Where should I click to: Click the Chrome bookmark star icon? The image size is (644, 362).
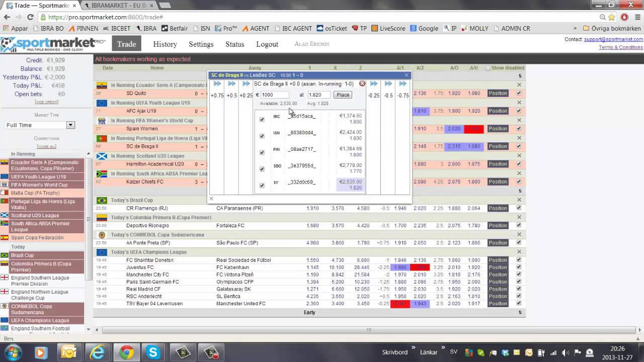pos(612,17)
